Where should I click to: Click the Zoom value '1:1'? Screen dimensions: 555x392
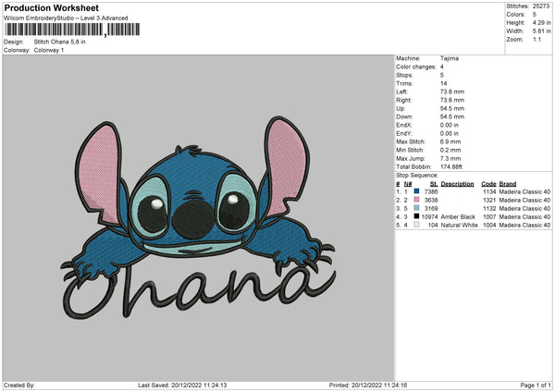[x=536, y=39]
